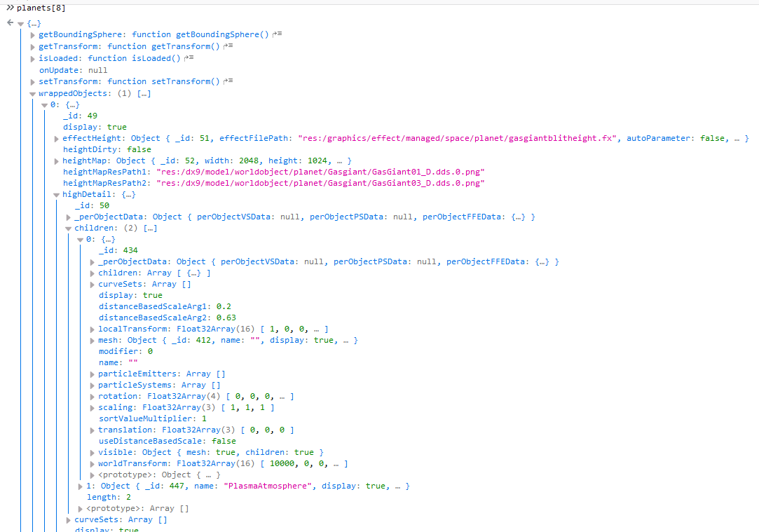The height and width of the screenshot is (532, 759).
Task: Expand the particleSystems array
Action: click(x=92, y=386)
